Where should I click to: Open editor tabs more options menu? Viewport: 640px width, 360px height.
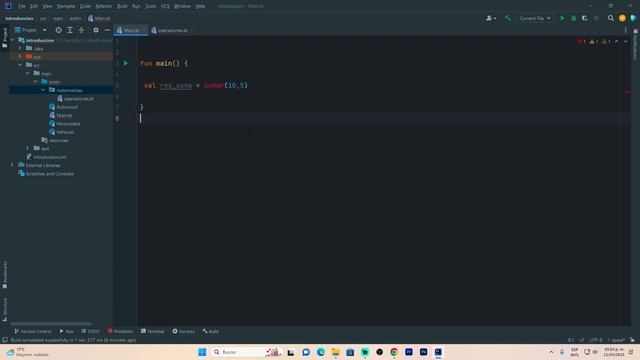pyautogui.click(x=625, y=30)
